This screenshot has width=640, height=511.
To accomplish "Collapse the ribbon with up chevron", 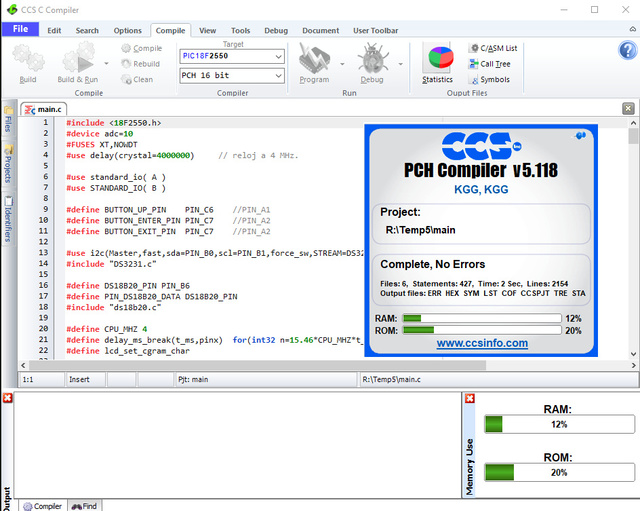I will click(x=632, y=29).
